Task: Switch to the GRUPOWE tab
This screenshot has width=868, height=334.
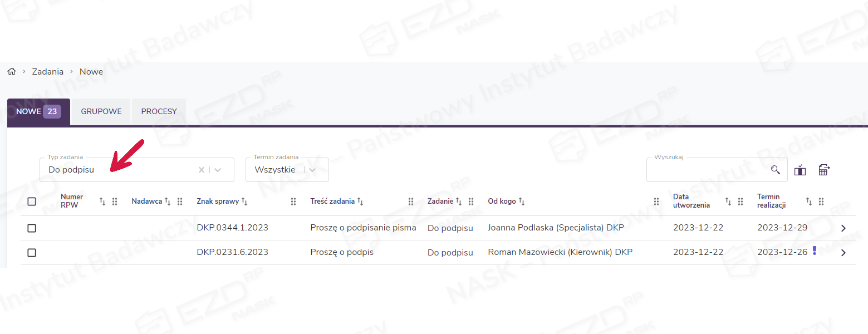Action: click(101, 111)
